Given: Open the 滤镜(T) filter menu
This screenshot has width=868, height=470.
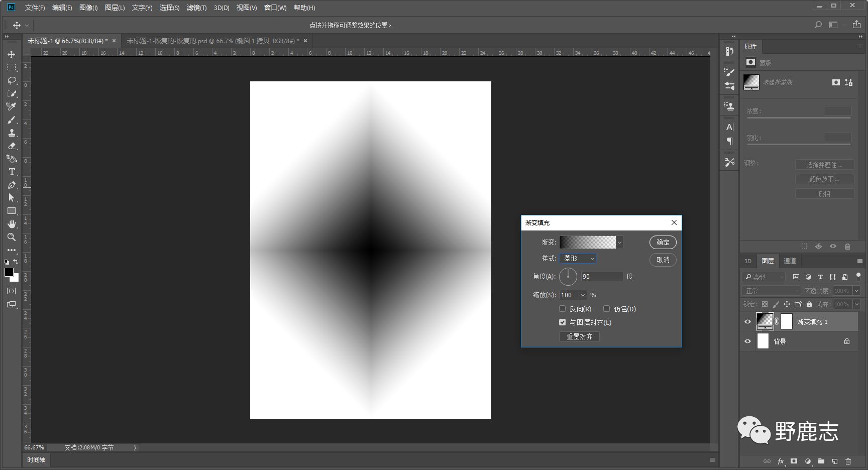Looking at the screenshot, I should click(x=196, y=8).
